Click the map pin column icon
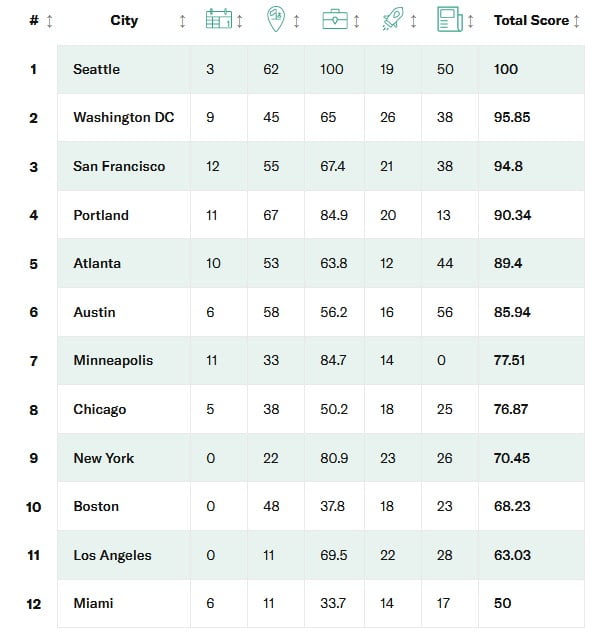 pos(276,20)
